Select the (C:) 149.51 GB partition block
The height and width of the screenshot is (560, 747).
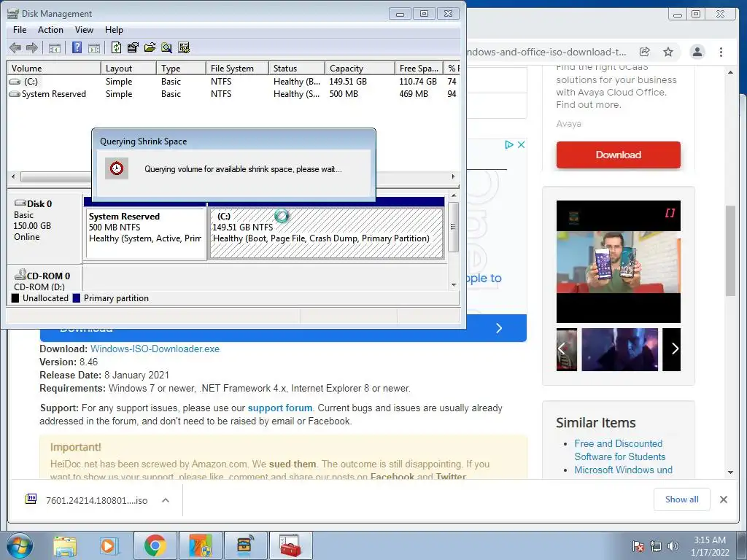(x=326, y=233)
